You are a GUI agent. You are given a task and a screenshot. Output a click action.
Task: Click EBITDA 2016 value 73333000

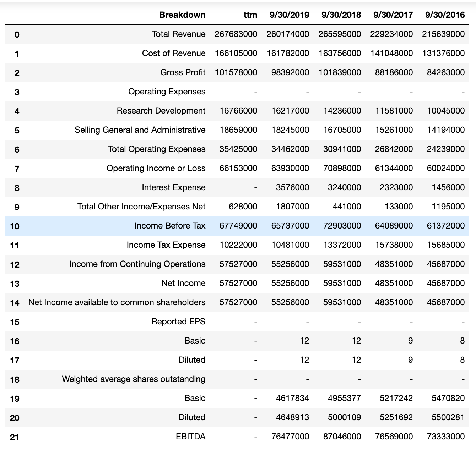pyautogui.click(x=446, y=437)
